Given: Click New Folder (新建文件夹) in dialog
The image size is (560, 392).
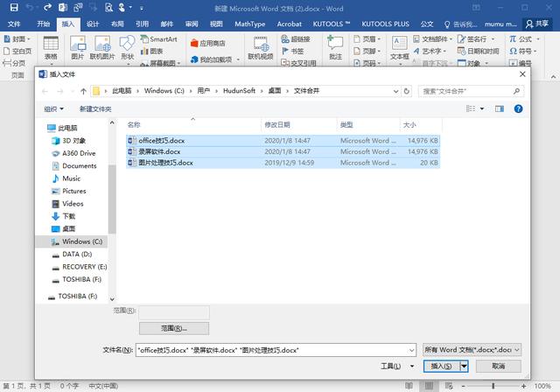Looking at the screenshot, I should [x=95, y=108].
